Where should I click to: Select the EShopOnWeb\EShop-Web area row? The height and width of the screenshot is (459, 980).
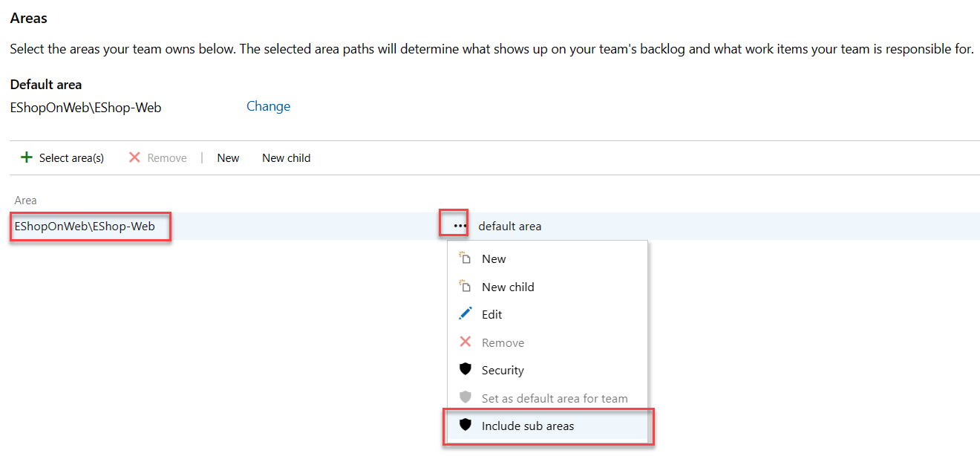(x=85, y=226)
